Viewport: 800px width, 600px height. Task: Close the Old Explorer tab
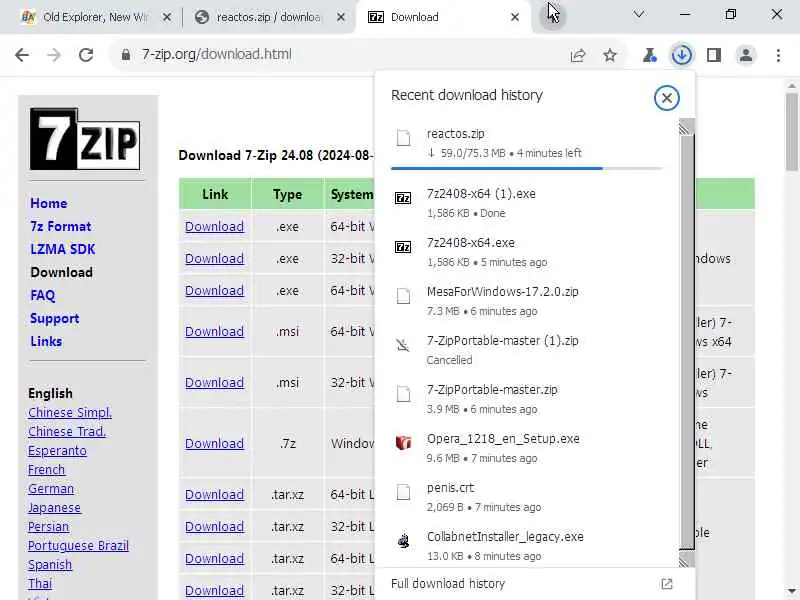[x=167, y=17]
